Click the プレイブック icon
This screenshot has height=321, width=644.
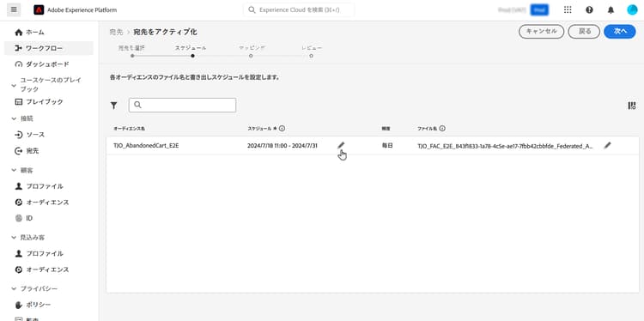coord(19,102)
